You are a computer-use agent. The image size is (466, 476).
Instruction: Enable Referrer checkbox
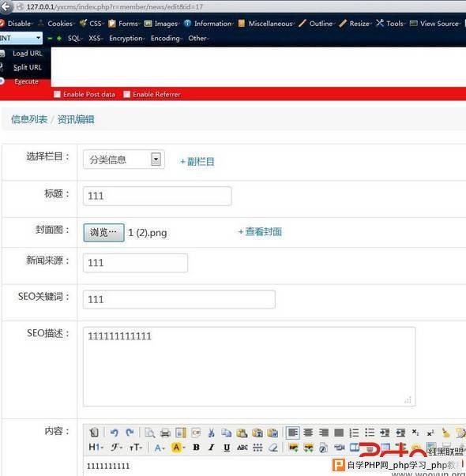pos(127,95)
